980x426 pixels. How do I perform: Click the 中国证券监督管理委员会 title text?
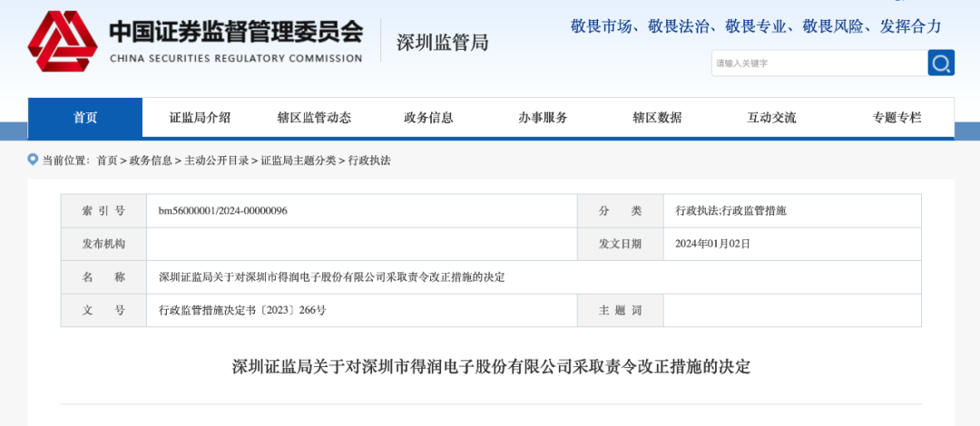pyautogui.click(x=236, y=32)
